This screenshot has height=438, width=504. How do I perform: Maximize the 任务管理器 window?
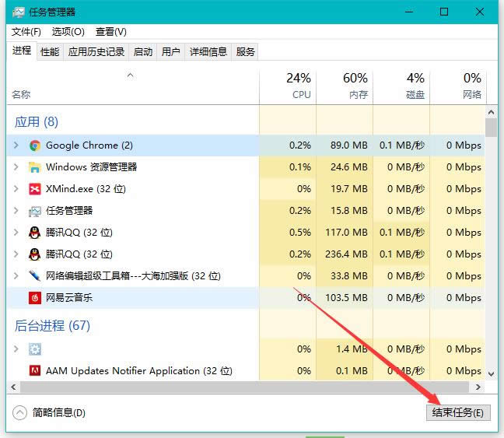coord(444,12)
